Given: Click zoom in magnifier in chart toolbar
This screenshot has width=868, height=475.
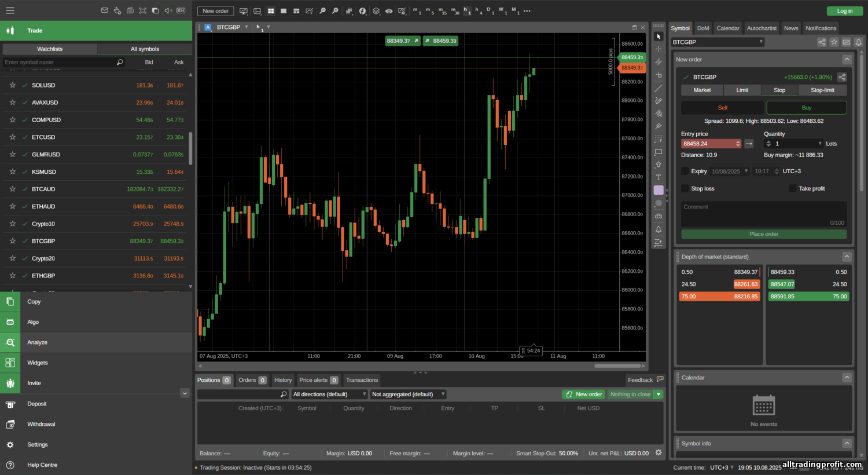Looking at the screenshot, I should pos(322,11).
